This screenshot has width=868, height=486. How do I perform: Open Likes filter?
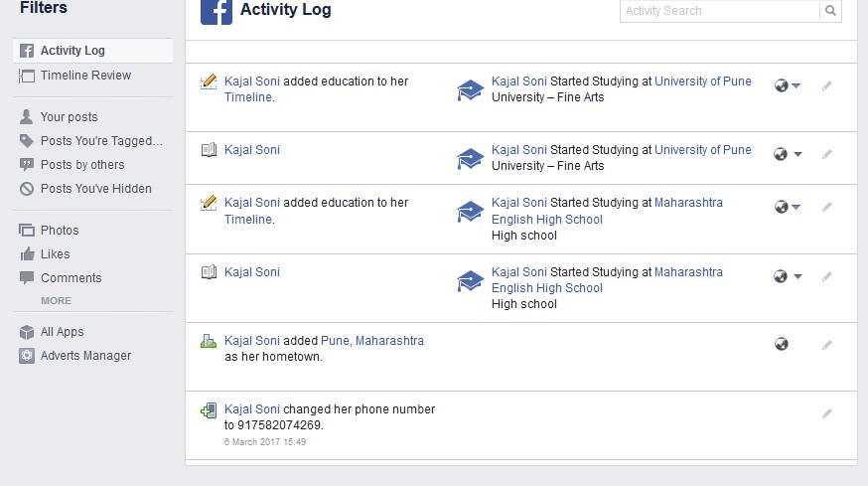point(56,253)
